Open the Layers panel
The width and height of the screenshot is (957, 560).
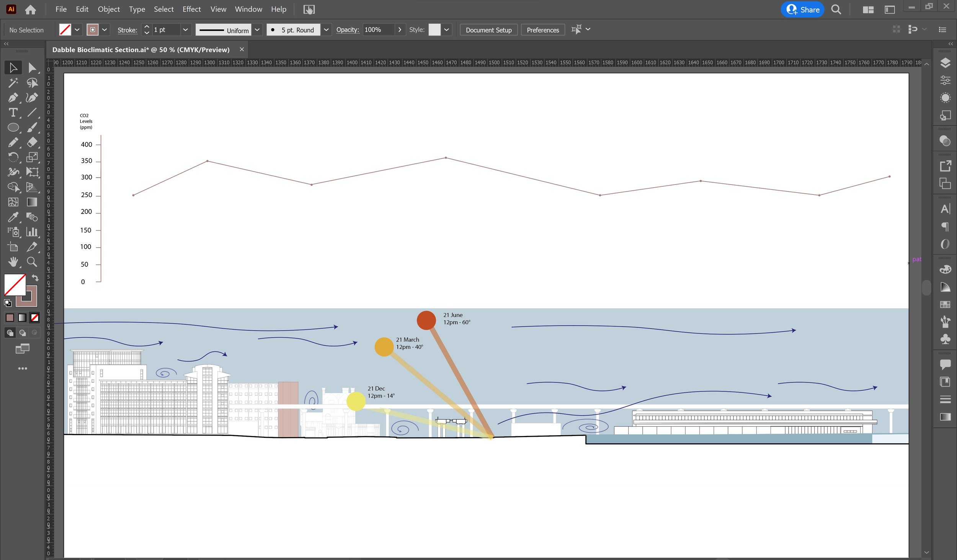(x=945, y=63)
